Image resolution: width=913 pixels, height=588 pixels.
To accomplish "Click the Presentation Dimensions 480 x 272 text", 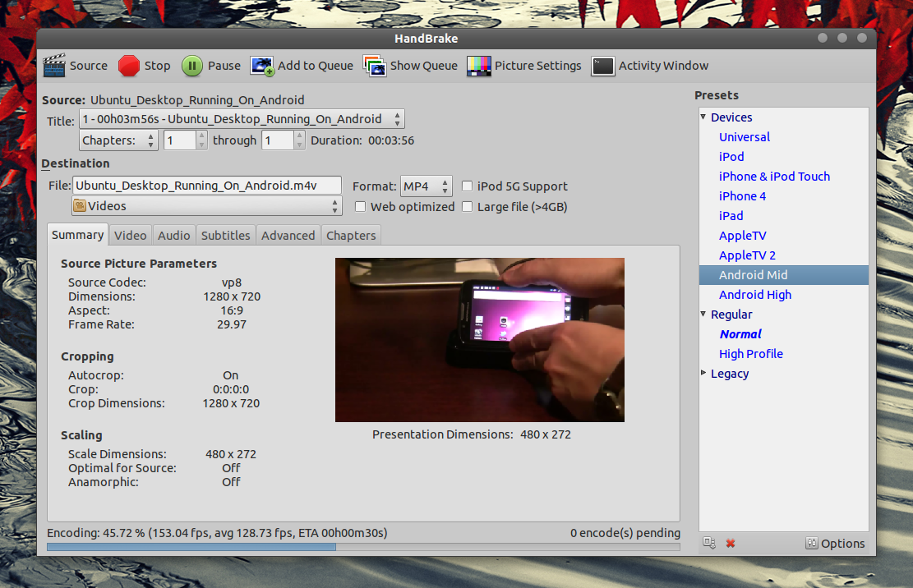I will tap(472, 434).
